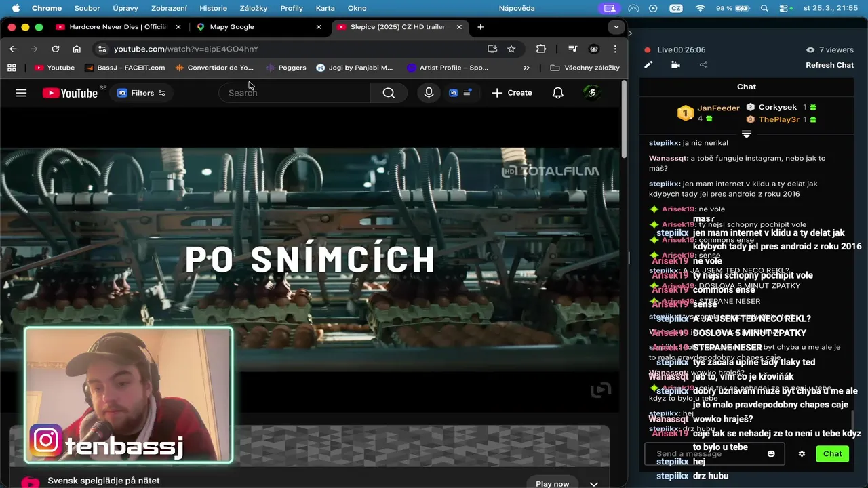This screenshot has width=868, height=488.
Task: Open the Záložky menu
Action: [x=254, y=8]
